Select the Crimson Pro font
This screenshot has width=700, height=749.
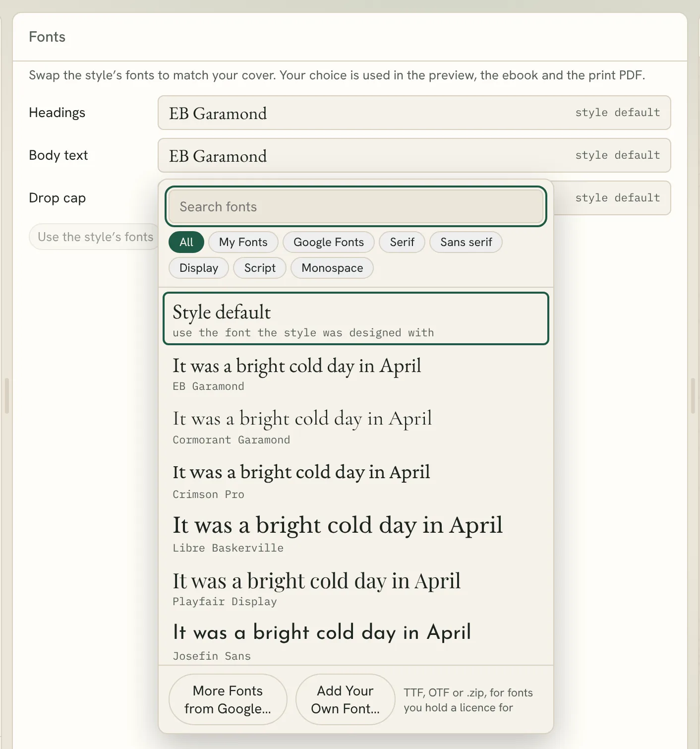(x=355, y=480)
